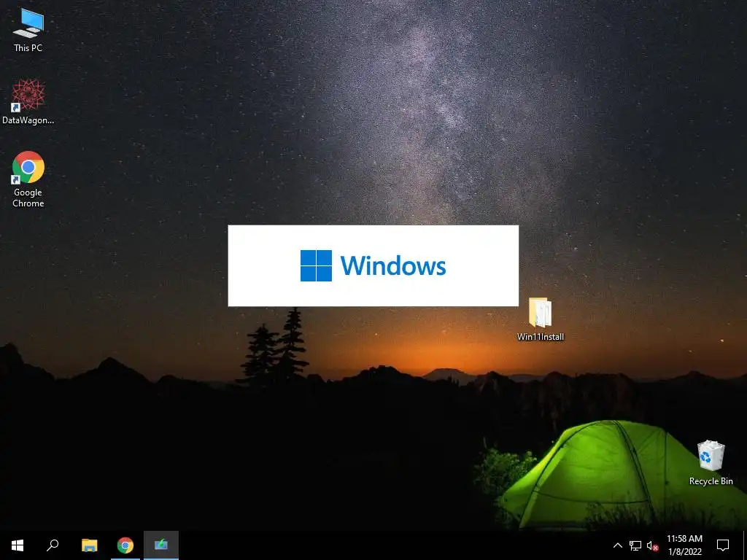Select the Recycle Bin icon
This screenshot has width=747, height=560.
711,462
